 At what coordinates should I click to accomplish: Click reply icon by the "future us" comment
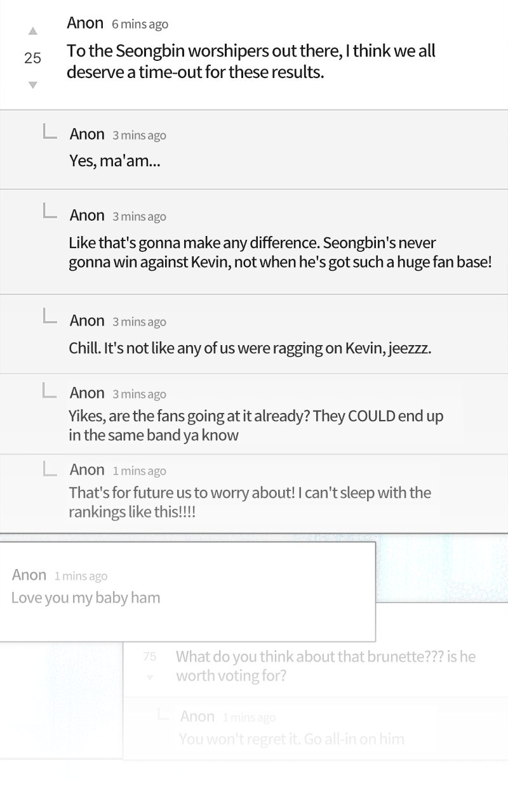(50, 469)
